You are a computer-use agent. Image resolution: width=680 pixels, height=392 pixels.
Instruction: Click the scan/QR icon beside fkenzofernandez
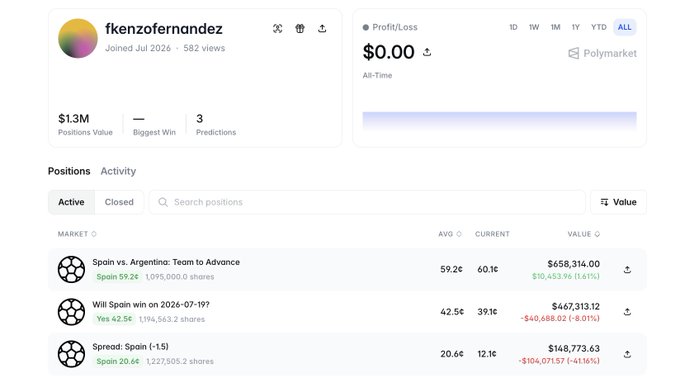click(x=278, y=29)
